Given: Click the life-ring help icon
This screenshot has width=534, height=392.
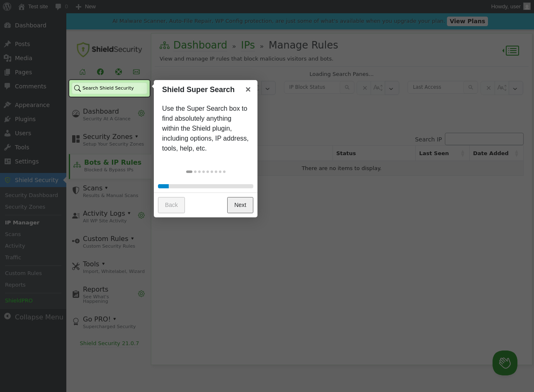Looking at the screenshot, I should 119,72.
